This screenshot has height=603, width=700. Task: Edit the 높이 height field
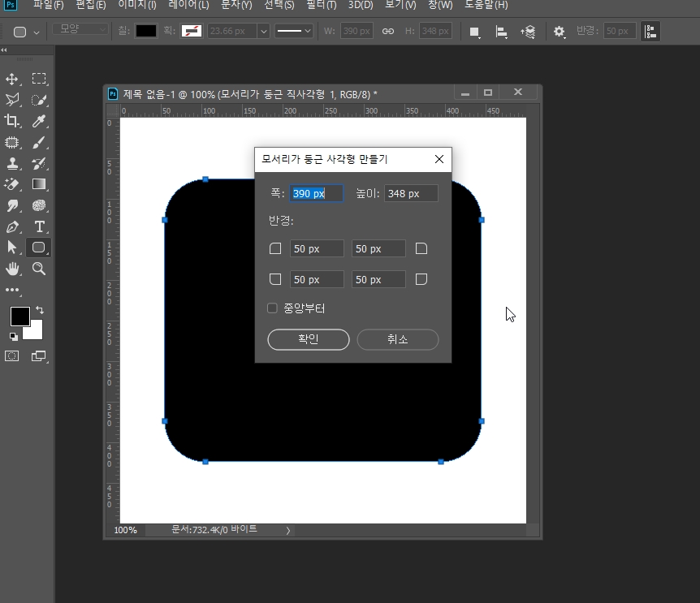(x=411, y=194)
